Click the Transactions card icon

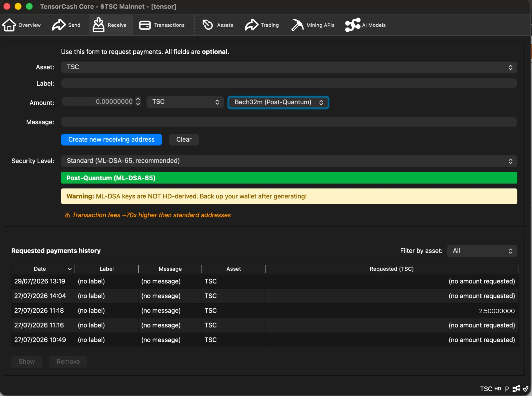pos(145,25)
